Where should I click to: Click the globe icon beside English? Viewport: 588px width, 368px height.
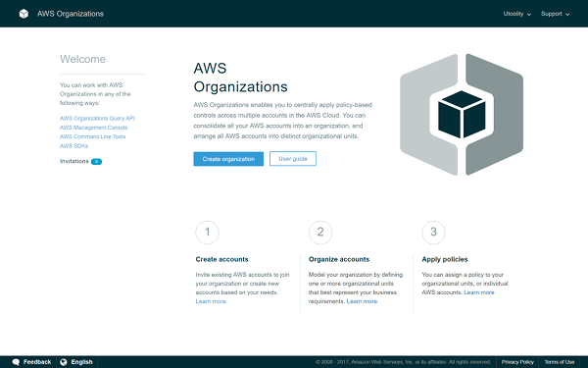pos(64,362)
